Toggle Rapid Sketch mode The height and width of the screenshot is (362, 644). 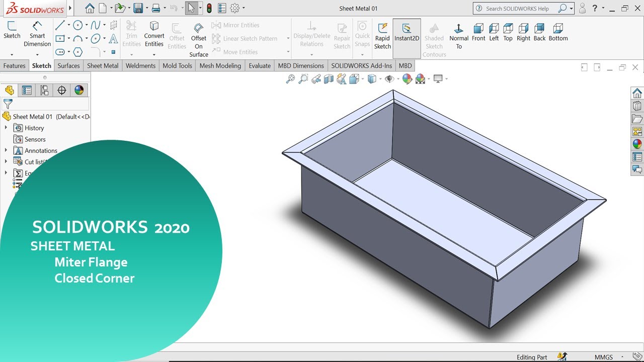pyautogui.click(x=382, y=35)
